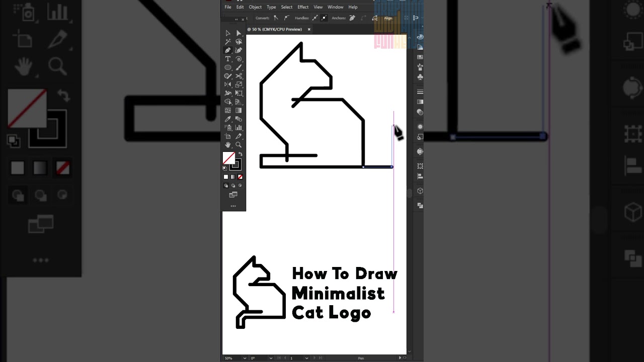Select the Hand tool
This screenshot has height=362, width=644.
click(x=228, y=145)
